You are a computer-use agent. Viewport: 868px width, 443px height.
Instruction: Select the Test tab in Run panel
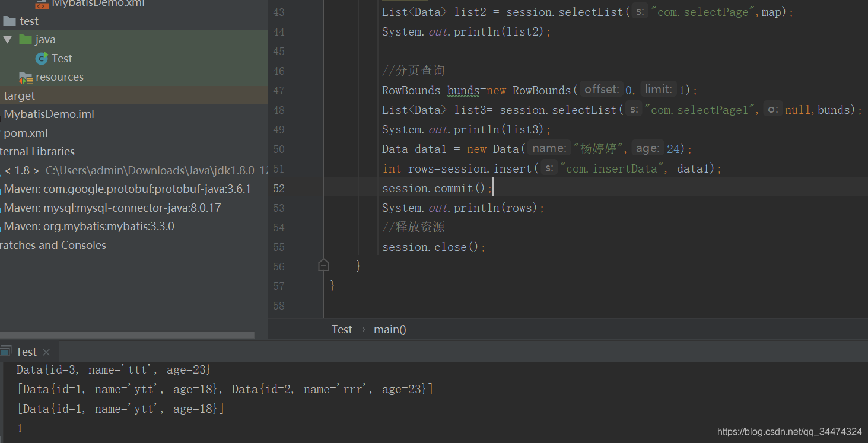26,352
